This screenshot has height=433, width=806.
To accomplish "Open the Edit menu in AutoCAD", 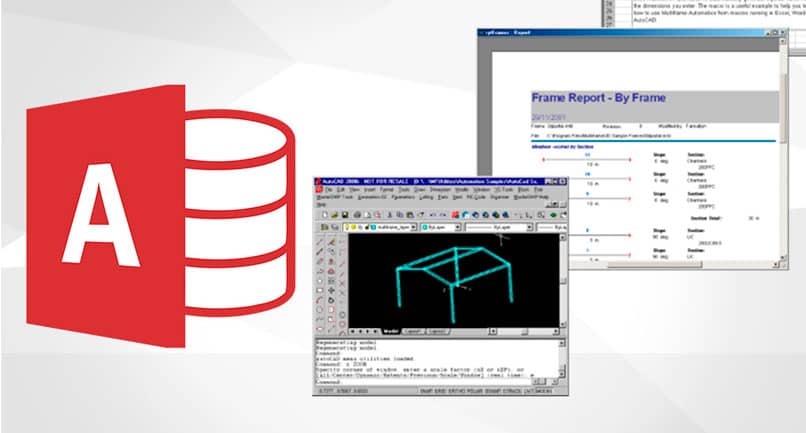I will point(341,190).
